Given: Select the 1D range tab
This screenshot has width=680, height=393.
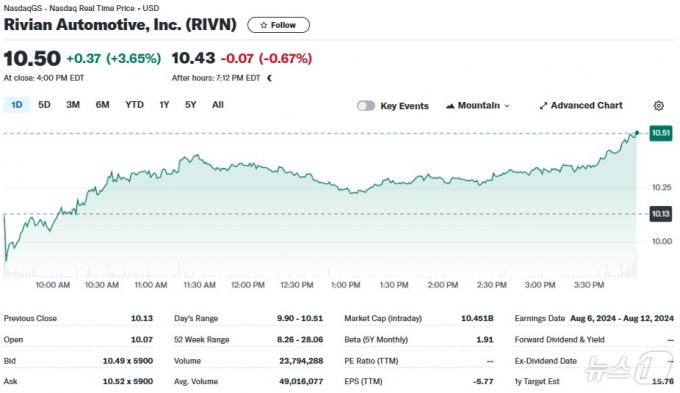Looking at the screenshot, I should (16, 105).
